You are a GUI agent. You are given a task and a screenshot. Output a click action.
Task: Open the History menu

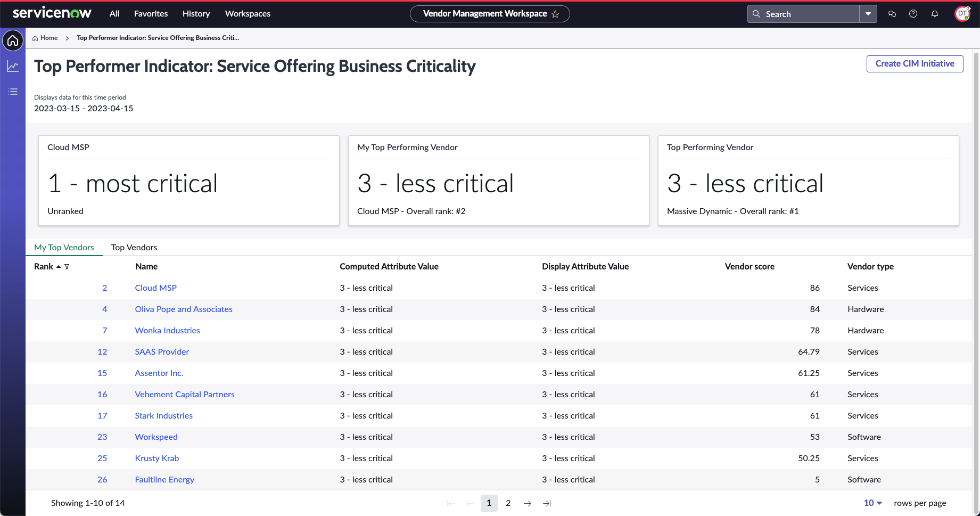pyautogui.click(x=196, y=14)
